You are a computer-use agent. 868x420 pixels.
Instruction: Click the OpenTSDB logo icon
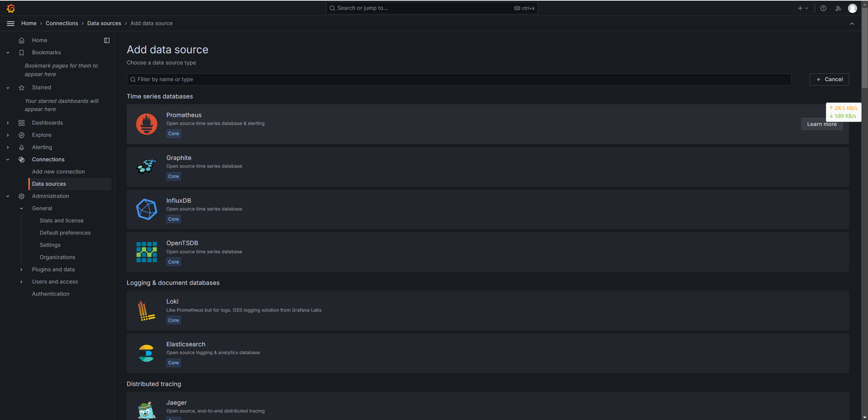[147, 252]
